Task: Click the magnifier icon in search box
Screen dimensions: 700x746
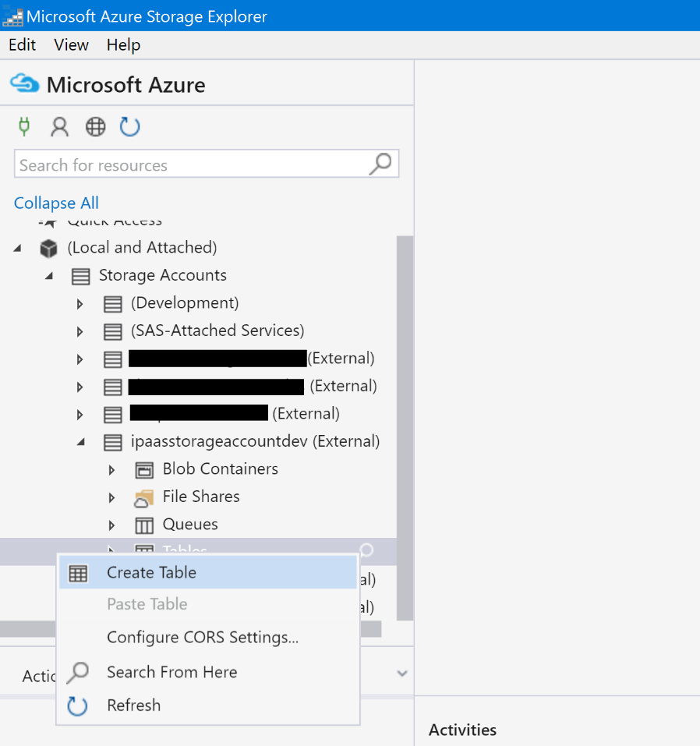Action: (380, 164)
